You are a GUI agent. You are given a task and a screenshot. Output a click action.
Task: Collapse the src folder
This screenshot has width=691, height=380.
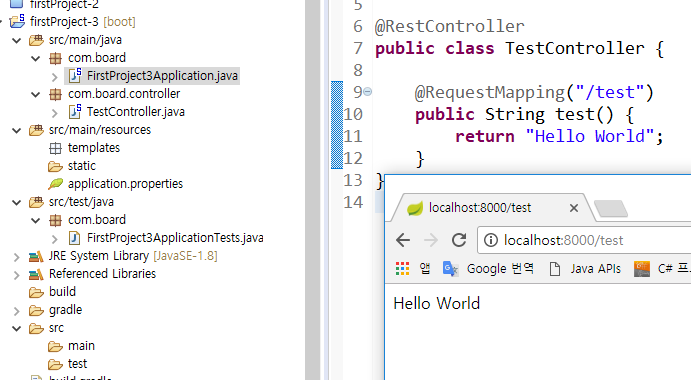click(x=17, y=328)
